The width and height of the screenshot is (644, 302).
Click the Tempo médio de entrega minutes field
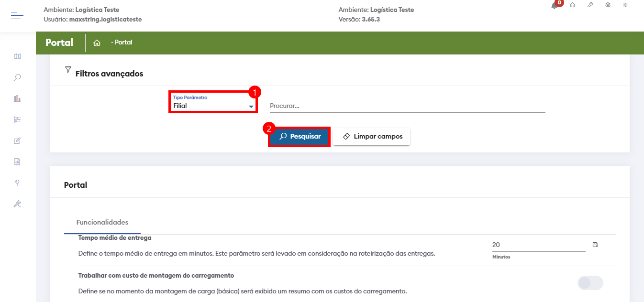[x=539, y=245]
